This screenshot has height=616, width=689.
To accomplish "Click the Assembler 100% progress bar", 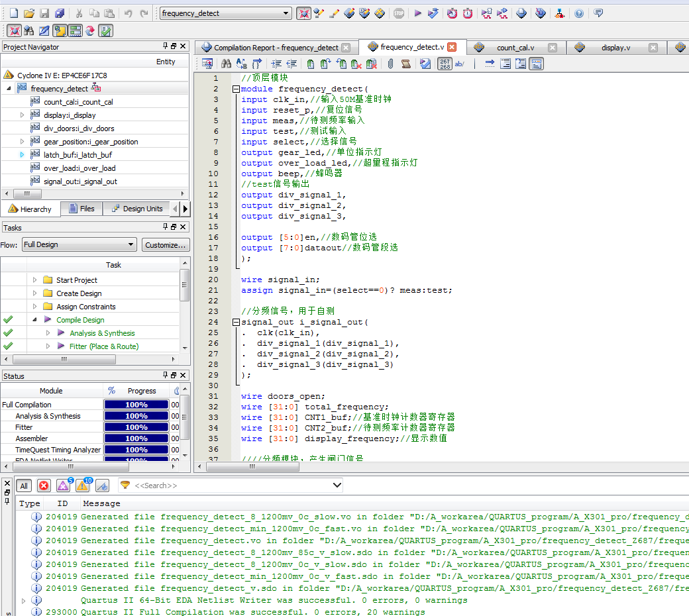I will [136, 438].
